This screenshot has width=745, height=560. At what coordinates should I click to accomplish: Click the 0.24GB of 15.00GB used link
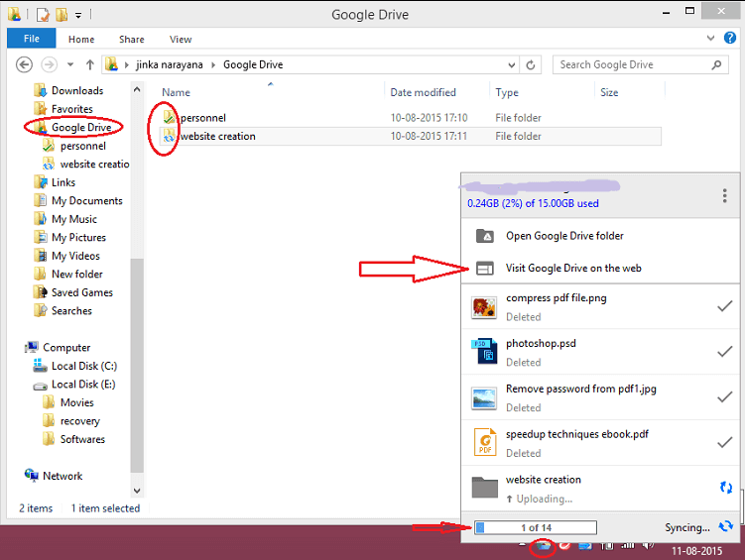[533, 203]
